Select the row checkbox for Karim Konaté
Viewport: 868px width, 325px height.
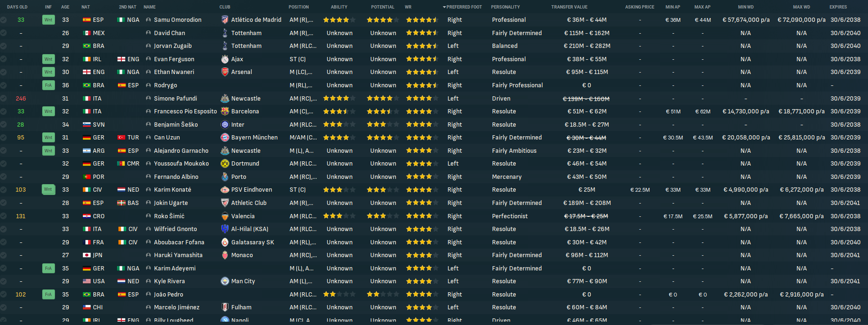[x=3, y=190]
